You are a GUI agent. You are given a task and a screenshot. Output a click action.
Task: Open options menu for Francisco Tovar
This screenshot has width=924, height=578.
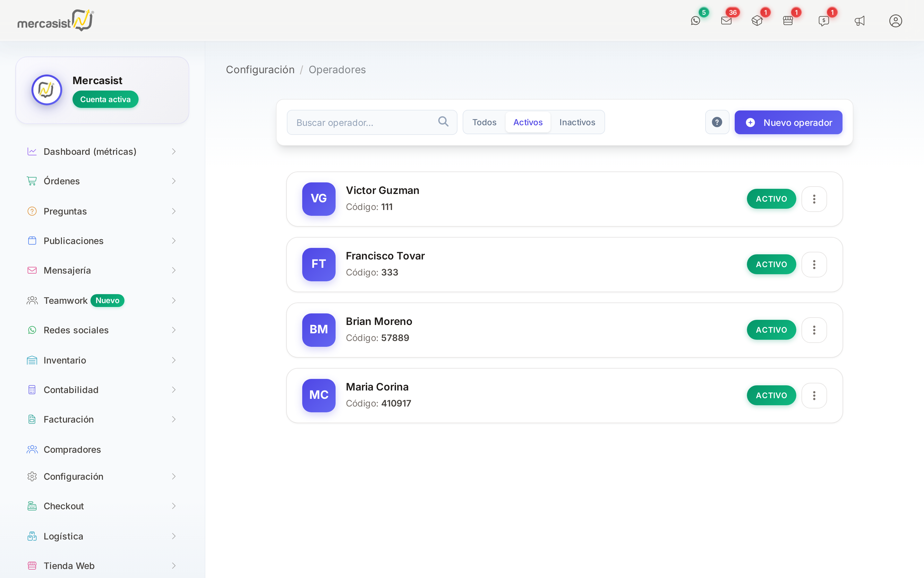[814, 265]
